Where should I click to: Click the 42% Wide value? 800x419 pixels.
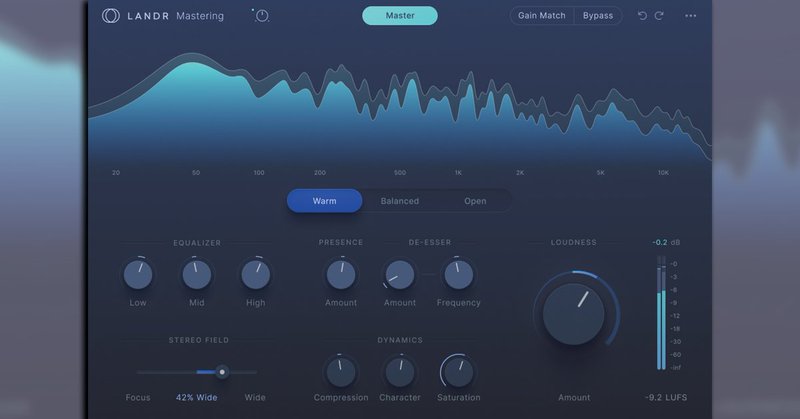196,398
